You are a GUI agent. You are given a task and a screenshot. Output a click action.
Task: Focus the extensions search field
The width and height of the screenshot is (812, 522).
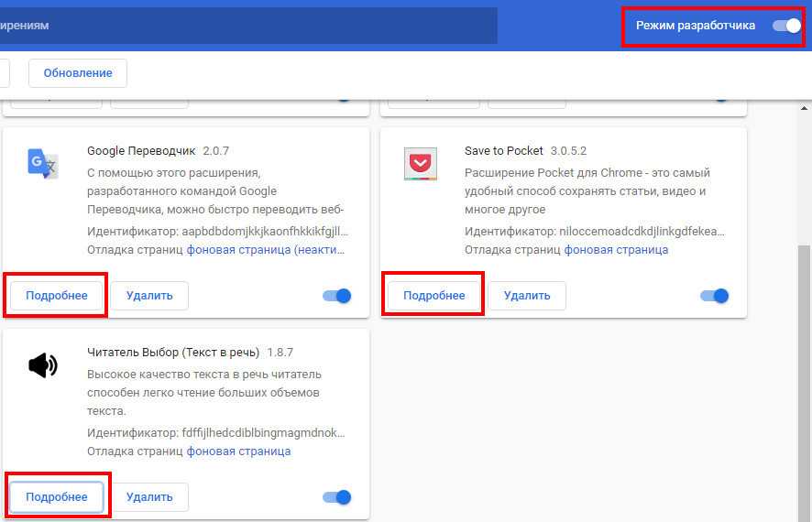[x=248, y=26]
